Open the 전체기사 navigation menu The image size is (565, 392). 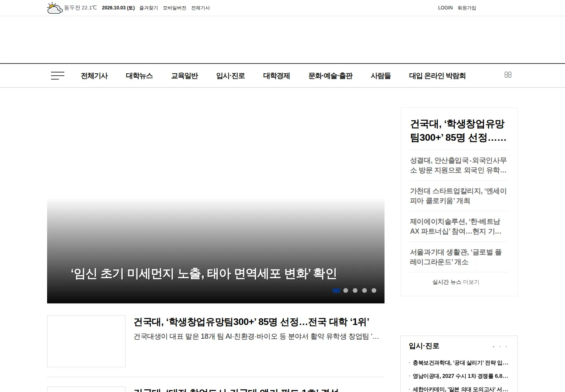(94, 76)
